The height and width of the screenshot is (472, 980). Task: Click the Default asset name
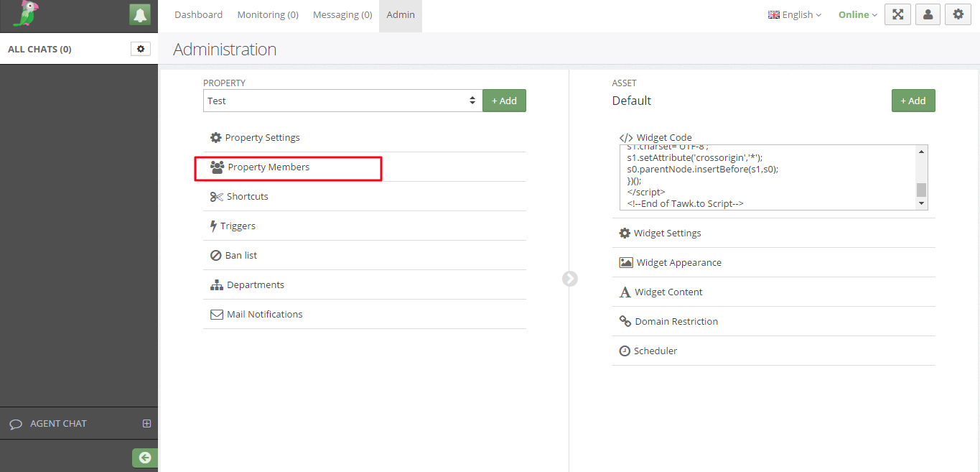click(x=632, y=101)
